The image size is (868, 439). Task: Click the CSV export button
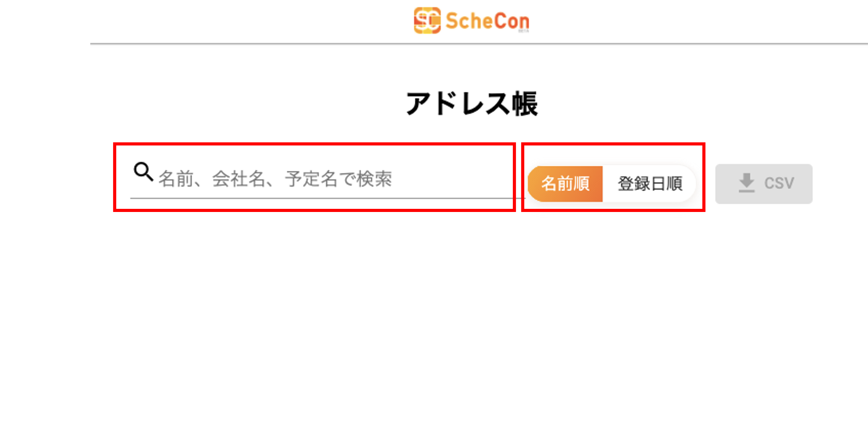click(x=764, y=184)
